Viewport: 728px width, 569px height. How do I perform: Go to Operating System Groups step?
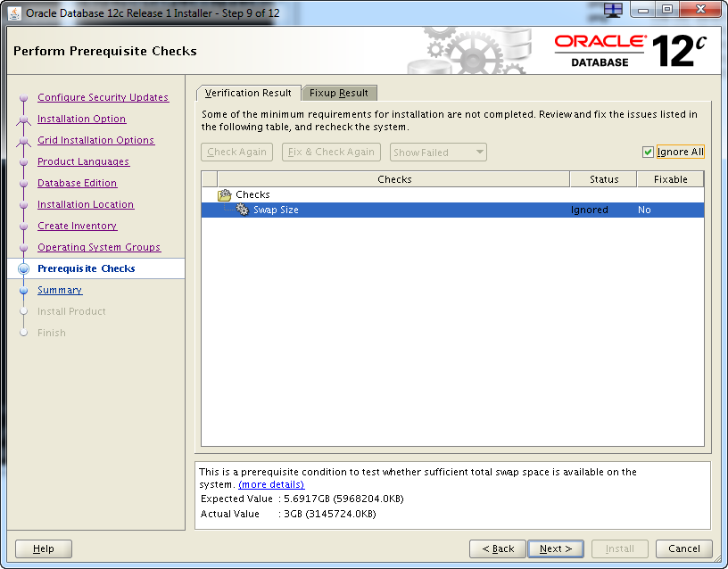coord(99,247)
